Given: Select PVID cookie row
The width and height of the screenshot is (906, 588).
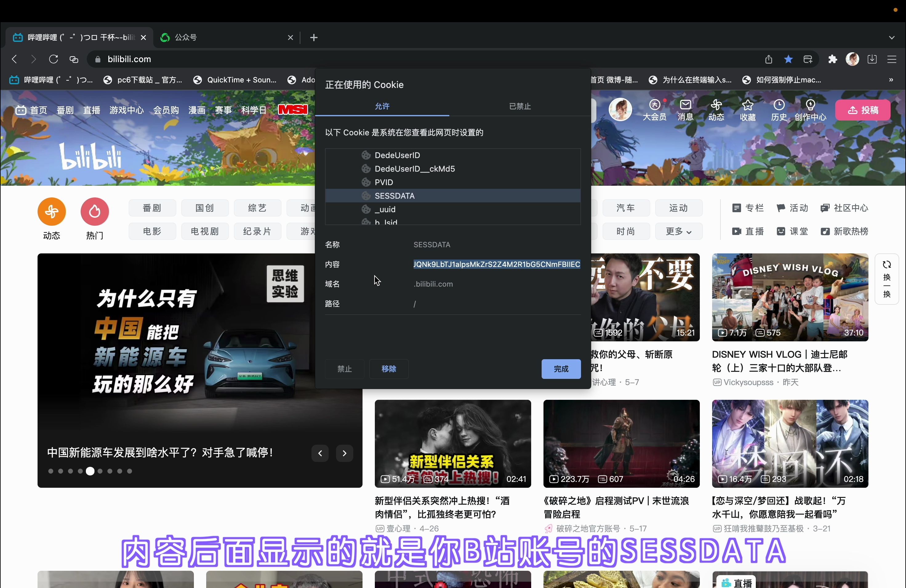Looking at the screenshot, I should (x=453, y=182).
